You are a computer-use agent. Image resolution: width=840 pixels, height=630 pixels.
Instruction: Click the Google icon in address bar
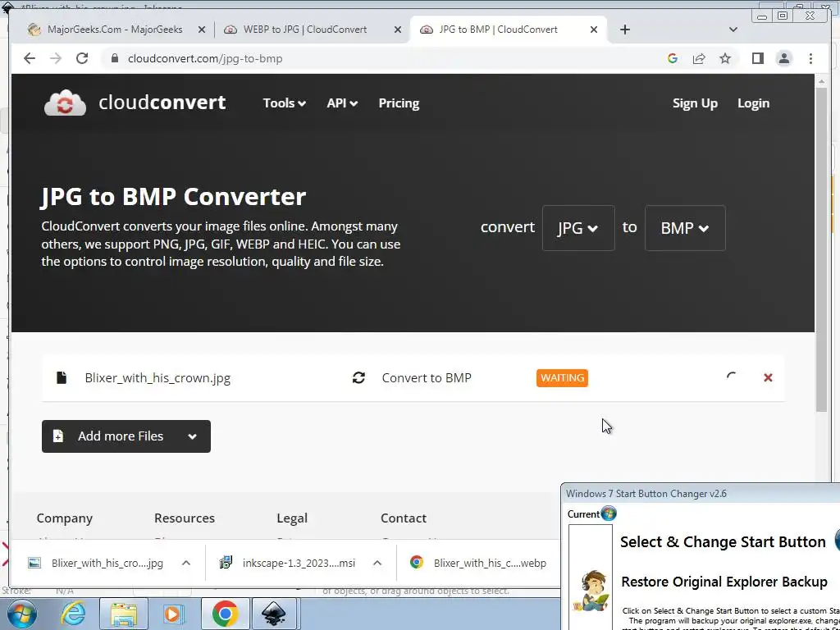(x=673, y=58)
